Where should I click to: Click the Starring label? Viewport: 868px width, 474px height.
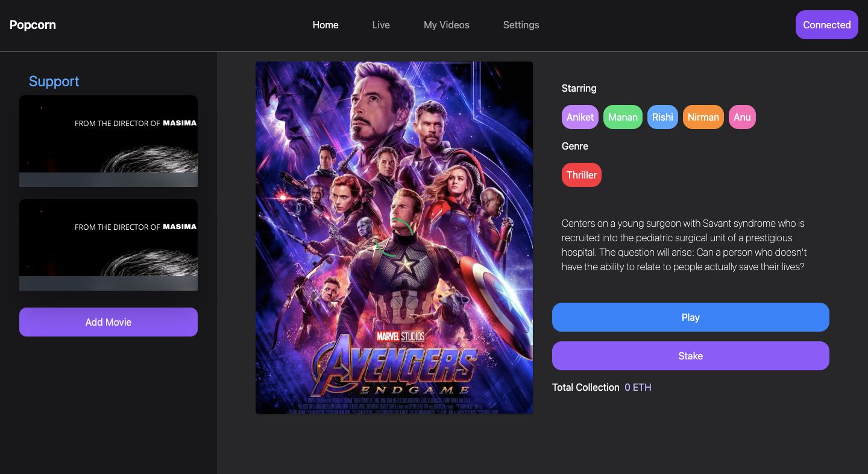pos(579,88)
